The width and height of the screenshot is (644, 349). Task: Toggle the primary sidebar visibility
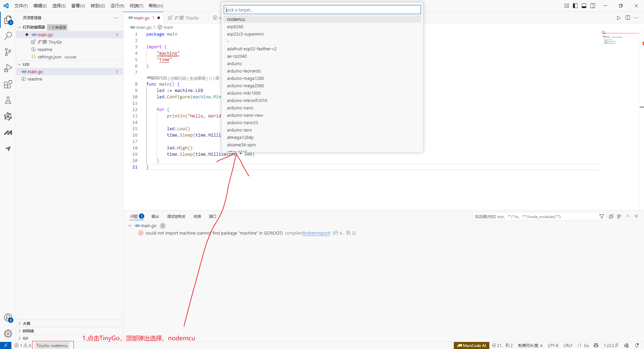coord(575,6)
